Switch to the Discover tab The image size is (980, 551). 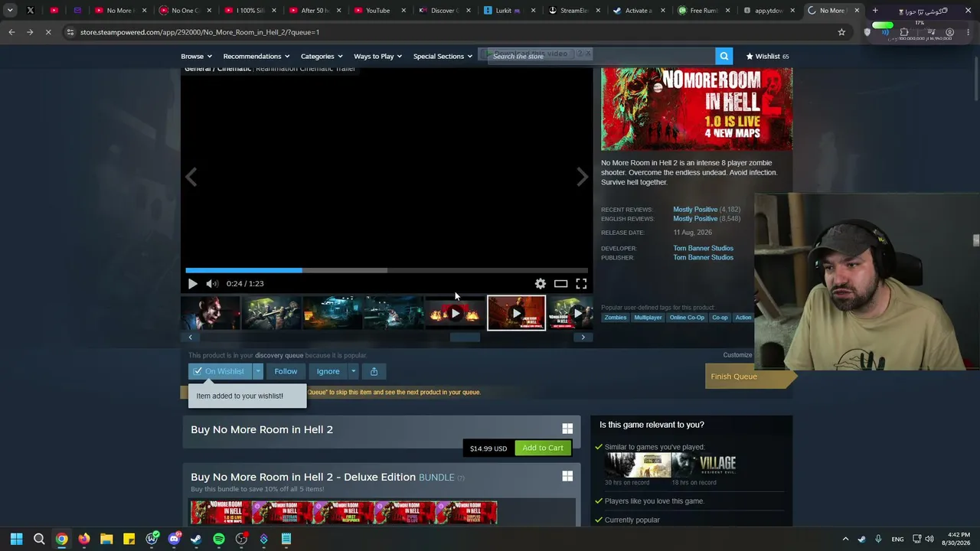click(443, 11)
